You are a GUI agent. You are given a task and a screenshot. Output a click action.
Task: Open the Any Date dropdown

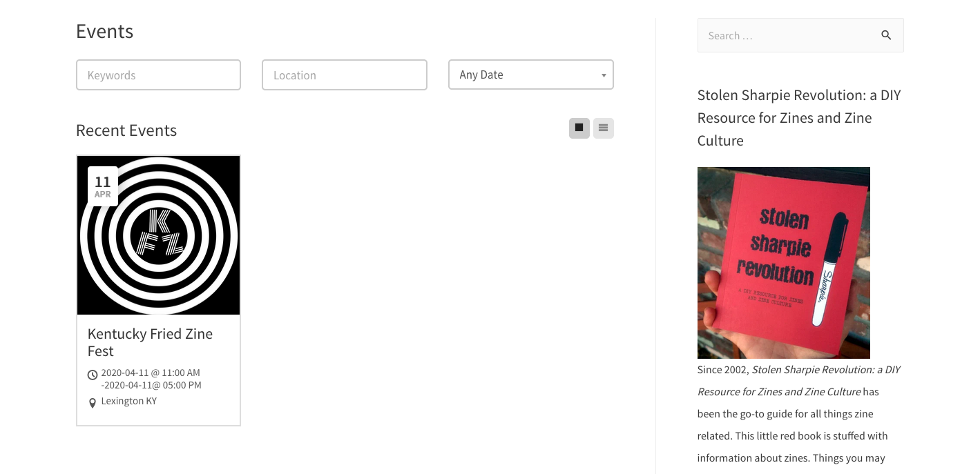coord(531,75)
